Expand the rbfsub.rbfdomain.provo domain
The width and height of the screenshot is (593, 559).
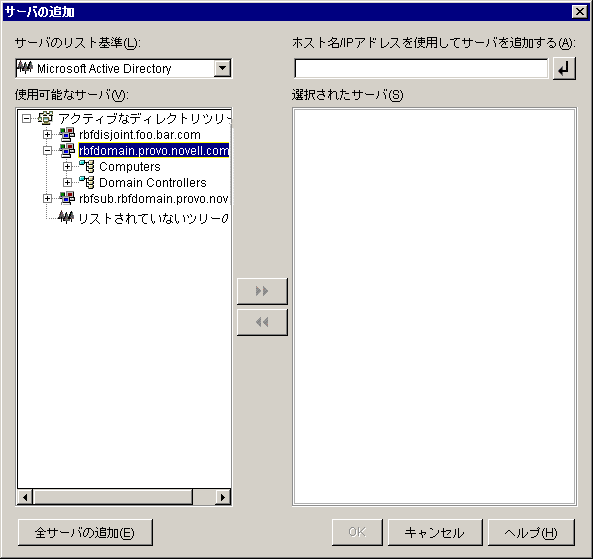[47, 198]
